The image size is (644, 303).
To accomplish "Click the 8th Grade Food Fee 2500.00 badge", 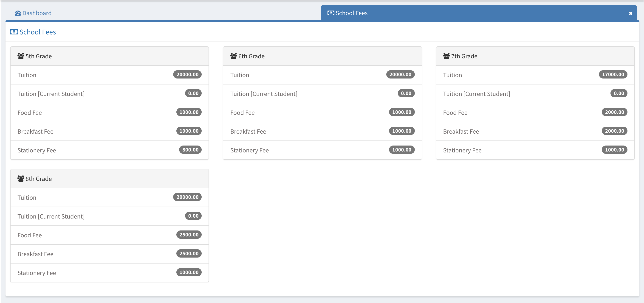I will tap(189, 235).
